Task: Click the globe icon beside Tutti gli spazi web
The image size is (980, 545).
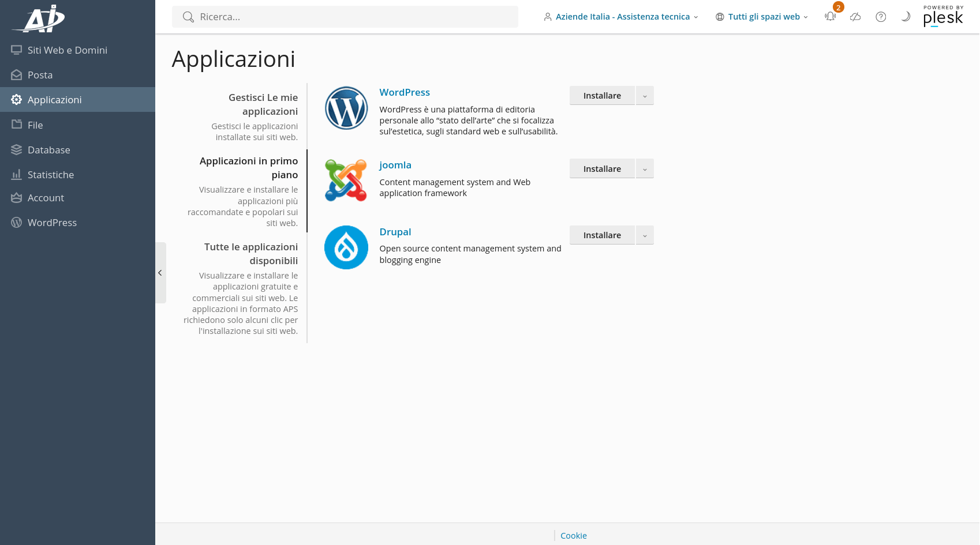Action: click(x=720, y=17)
